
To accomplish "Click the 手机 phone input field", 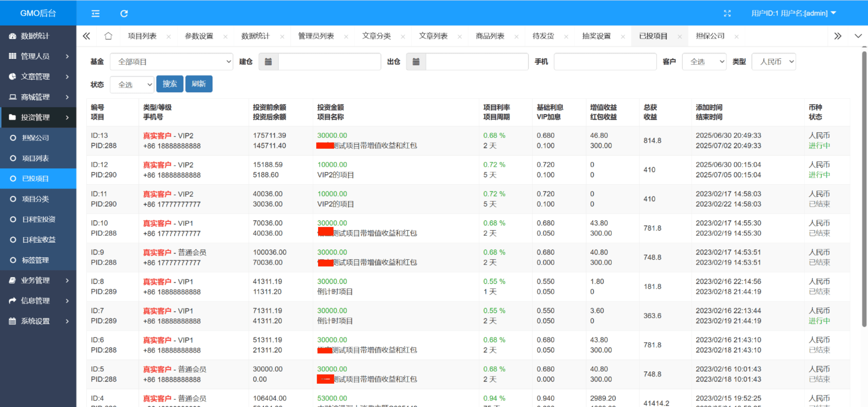I will click(605, 62).
